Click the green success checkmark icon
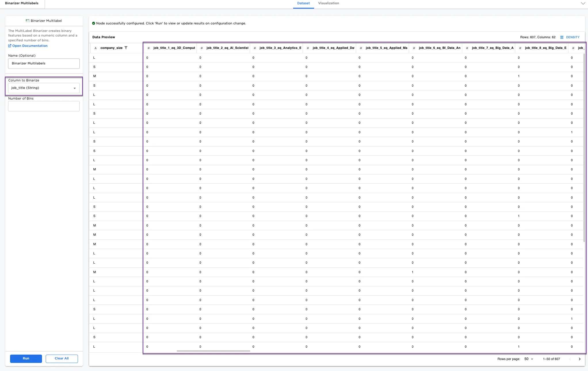Screen dimensions: 588x371 coord(93,23)
